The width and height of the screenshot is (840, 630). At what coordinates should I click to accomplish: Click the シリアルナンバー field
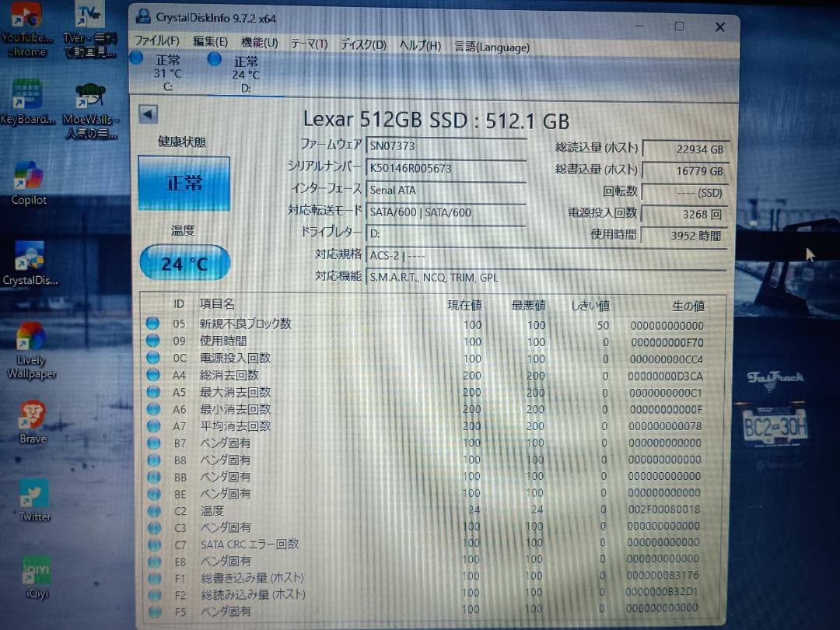(x=447, y=167)
